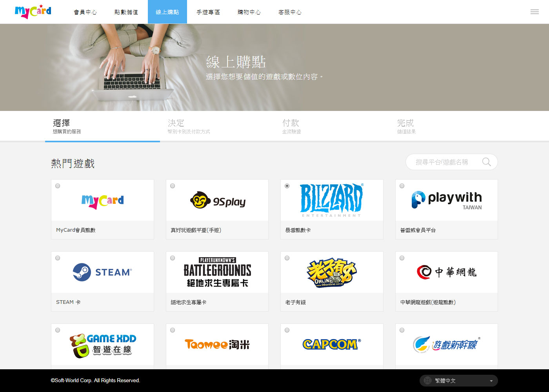Click the STEAM 卡 label

tap(68, 302)
